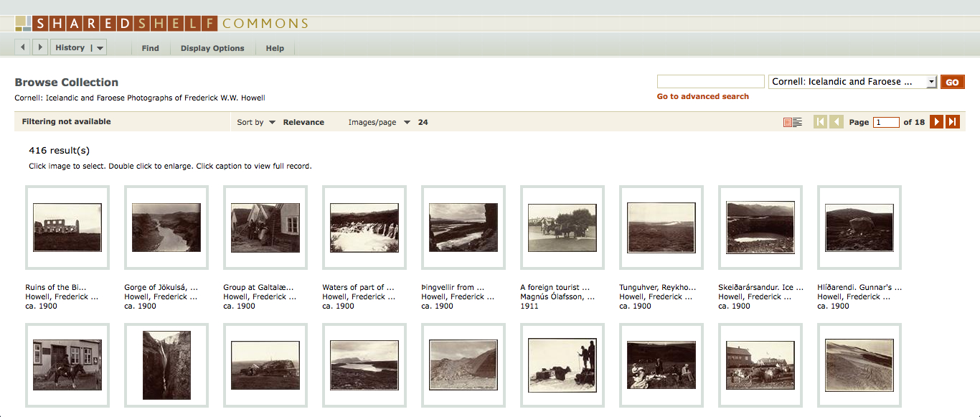The height and width of the screenshot is (417, 980).
Task: Jump to the last results page
Action: pos(953,122)
